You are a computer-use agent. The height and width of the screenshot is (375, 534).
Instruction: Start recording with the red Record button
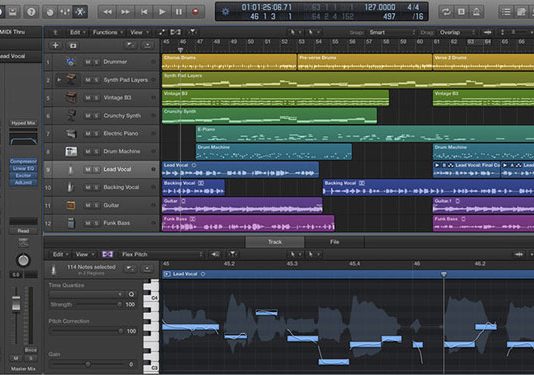tap(195, 12)
